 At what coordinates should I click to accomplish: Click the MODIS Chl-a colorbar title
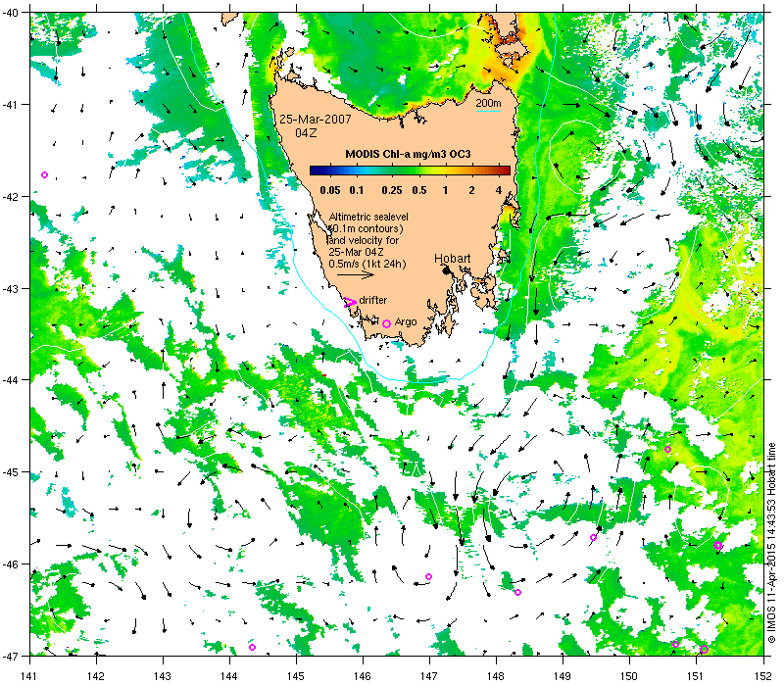tap(408, 154)
